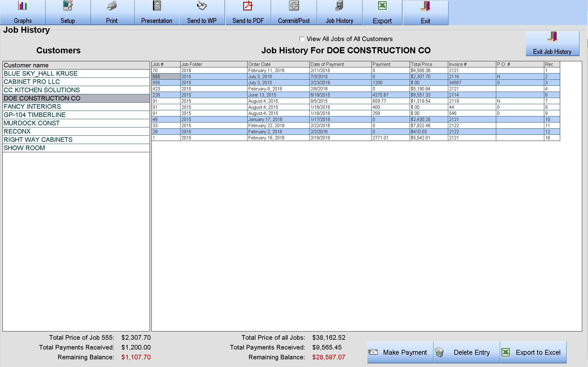This screenshot has height=367, width=588.
Task: Select customer DOE CONSTRUCTION CO
Action: tap(76, 98)
